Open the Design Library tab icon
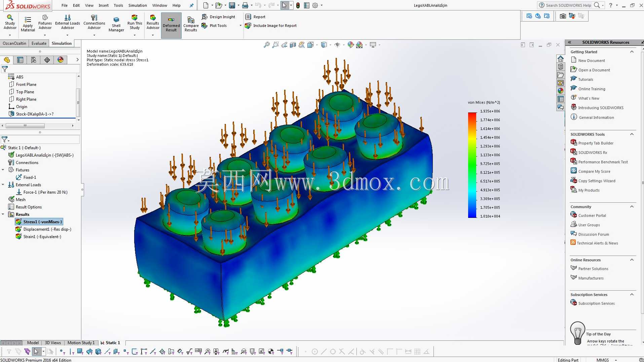 click(x=561, y=67)
